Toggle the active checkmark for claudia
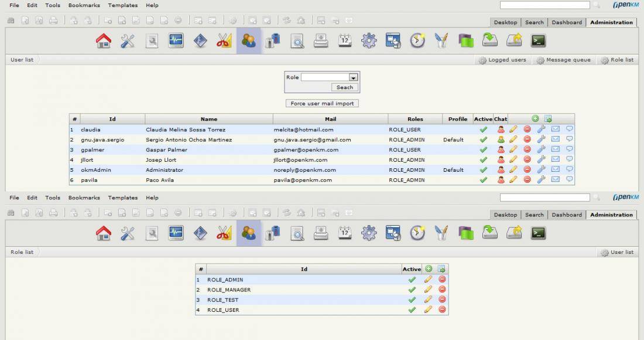 [x=483, y=130]
